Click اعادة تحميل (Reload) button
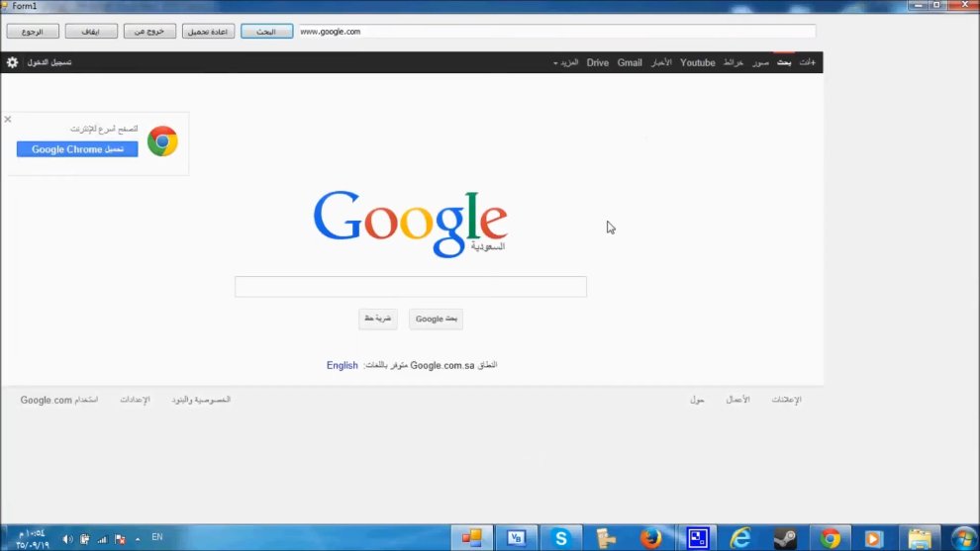This screenshot has height=551, width=980. [208, 32]
